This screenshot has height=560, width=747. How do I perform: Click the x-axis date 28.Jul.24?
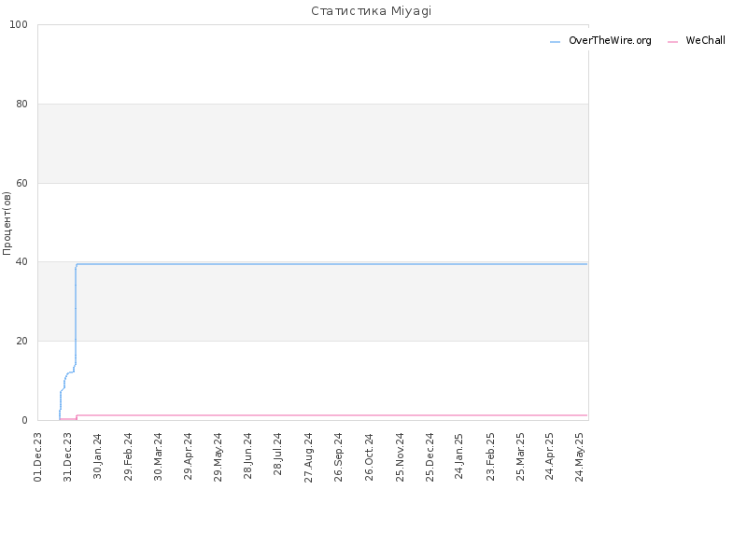click(x=278, y=455)
